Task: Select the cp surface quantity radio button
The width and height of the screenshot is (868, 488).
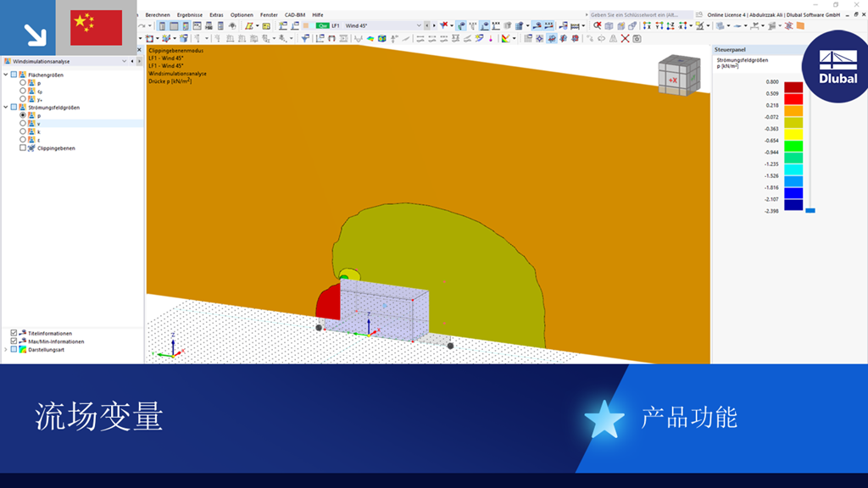Action: click(x=23, y=91)
